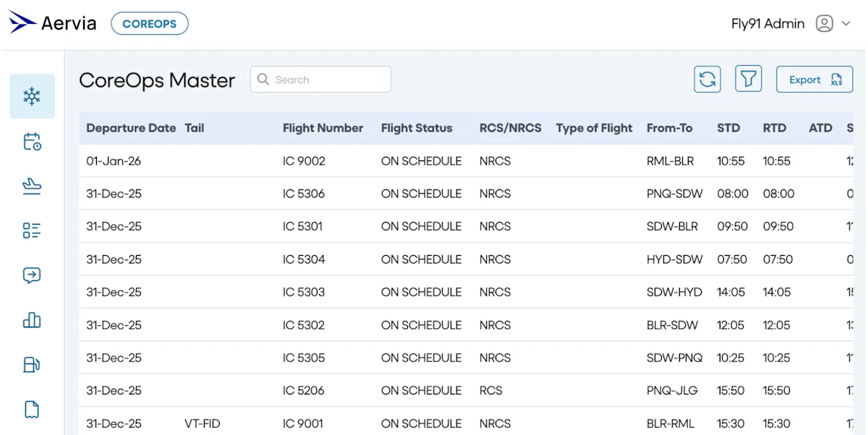
Task: Click the RCS cell for IC 5206
Action: pyautogui.click(x=491, y=390)
